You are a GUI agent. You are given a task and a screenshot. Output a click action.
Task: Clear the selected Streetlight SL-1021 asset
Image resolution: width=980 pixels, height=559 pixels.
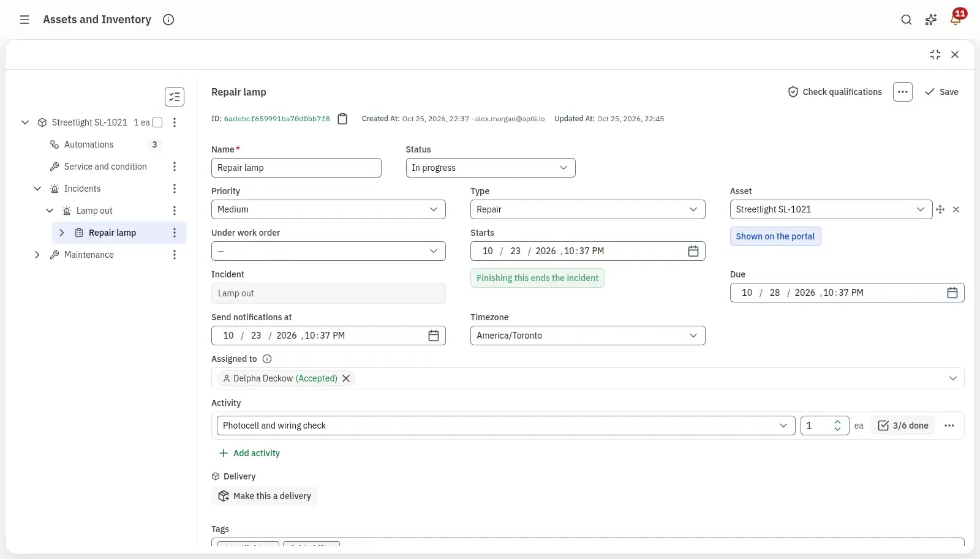coord(956,209)
